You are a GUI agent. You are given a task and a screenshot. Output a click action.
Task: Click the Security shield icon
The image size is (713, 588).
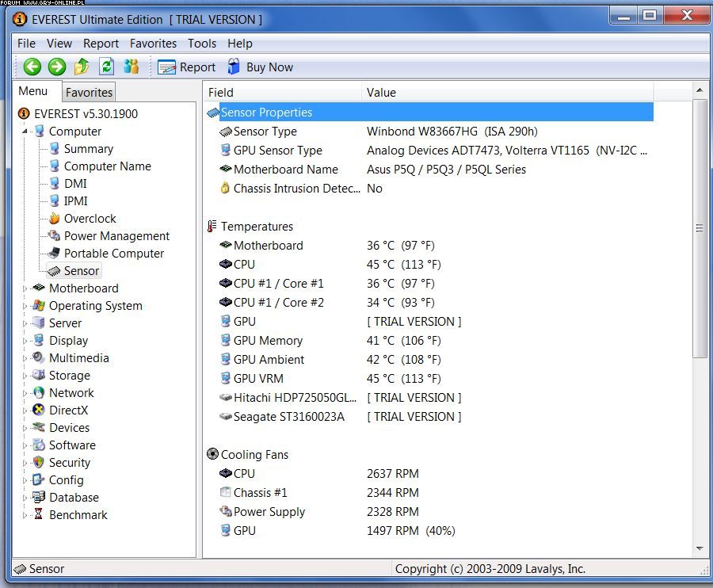(x=39, y=462)
